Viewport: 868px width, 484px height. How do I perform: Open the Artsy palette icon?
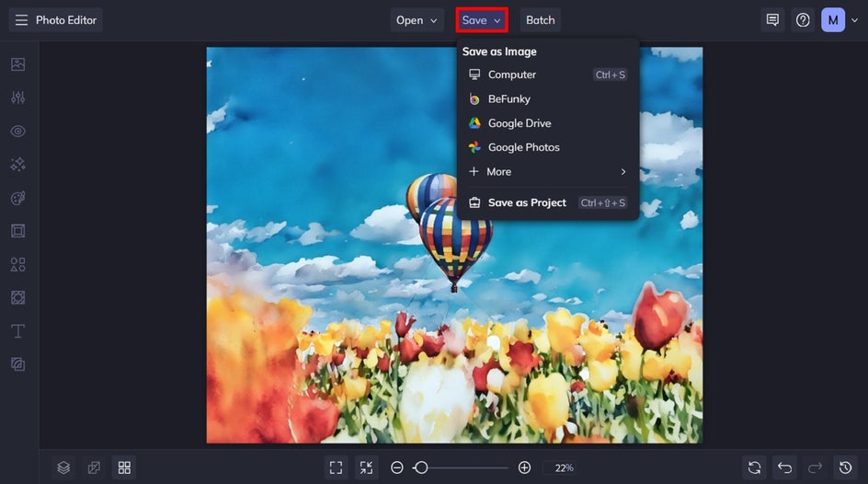coord(17,198)
